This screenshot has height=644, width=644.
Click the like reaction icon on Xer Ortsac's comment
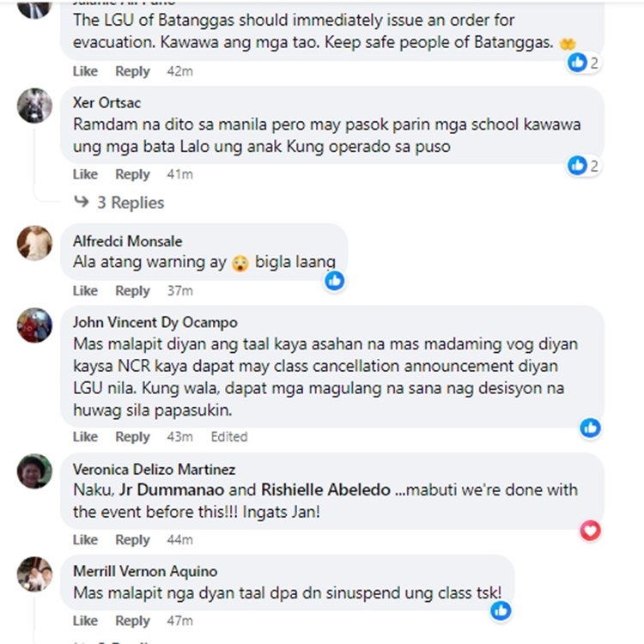578,166
